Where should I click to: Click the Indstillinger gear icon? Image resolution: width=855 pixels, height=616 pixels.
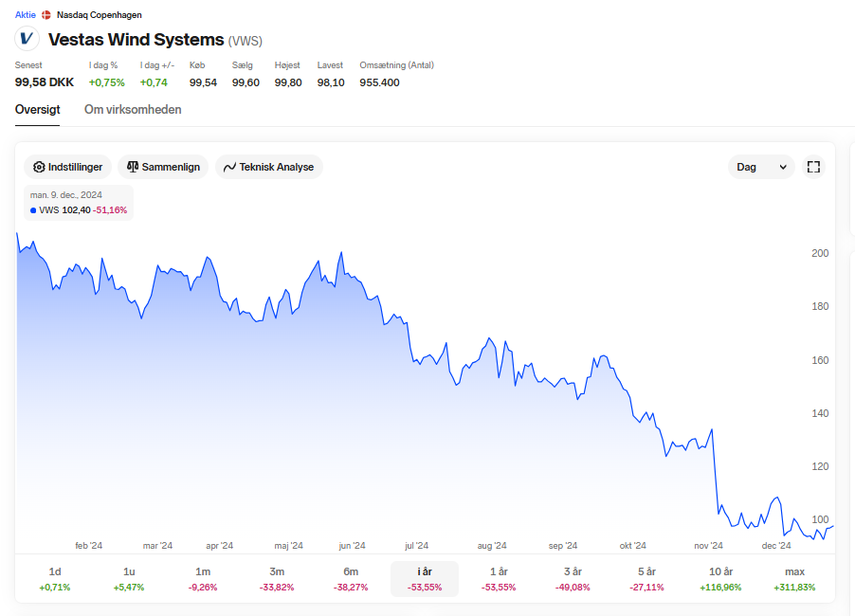pos(39,167)
